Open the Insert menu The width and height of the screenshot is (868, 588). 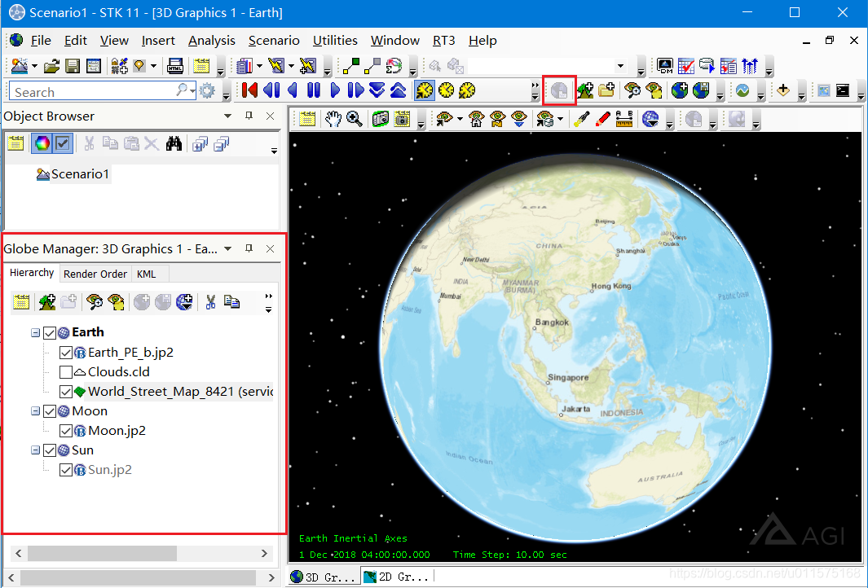pyautogui.click(x=158, y=41)
